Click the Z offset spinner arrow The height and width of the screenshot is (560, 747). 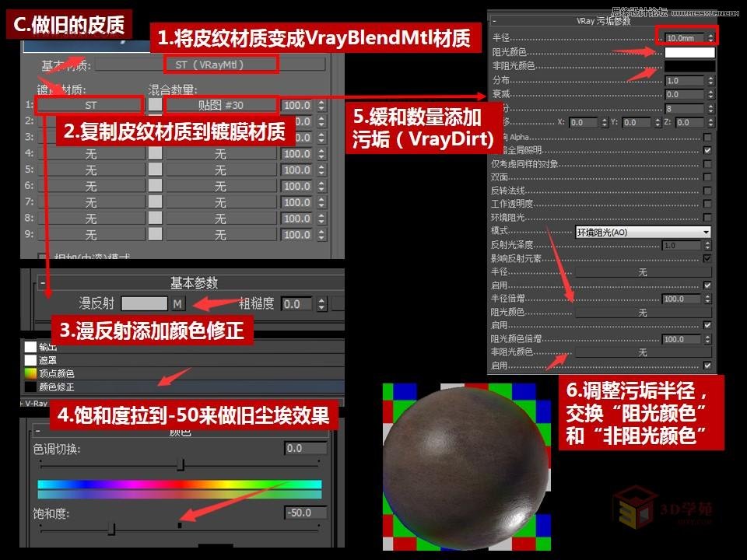[713, 123]
